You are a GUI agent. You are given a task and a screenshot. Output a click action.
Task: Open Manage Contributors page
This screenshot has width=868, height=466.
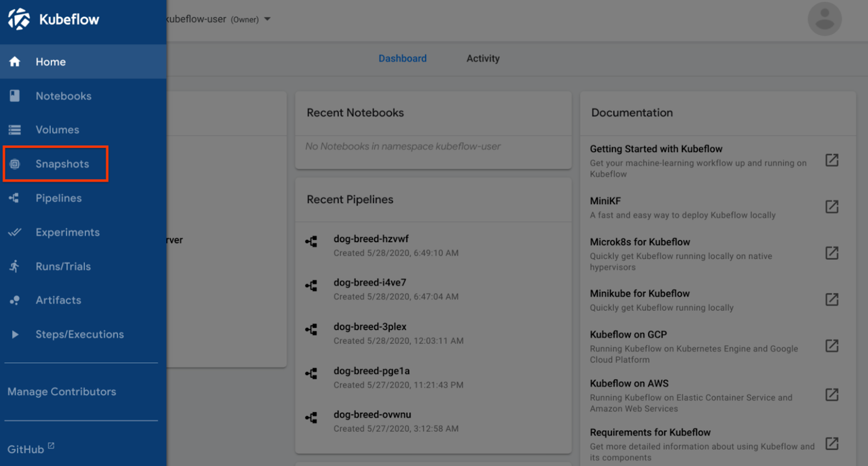point(62,392)
